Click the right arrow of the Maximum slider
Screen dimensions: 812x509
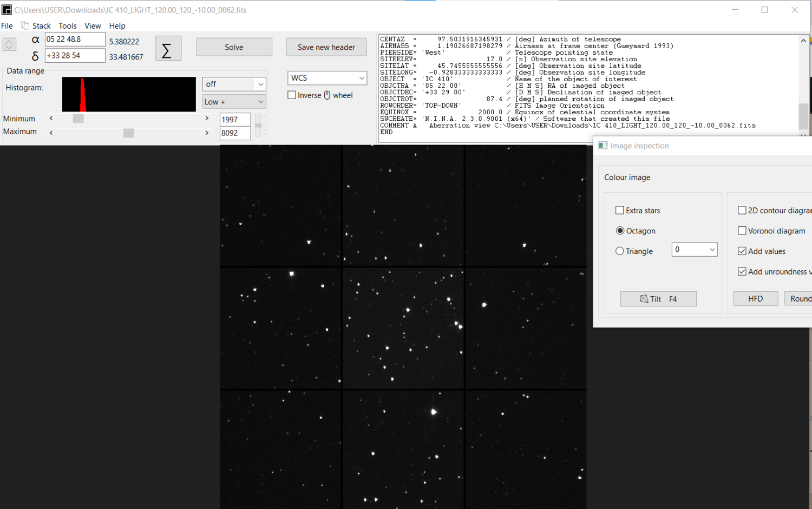click(x=207, y=133)
